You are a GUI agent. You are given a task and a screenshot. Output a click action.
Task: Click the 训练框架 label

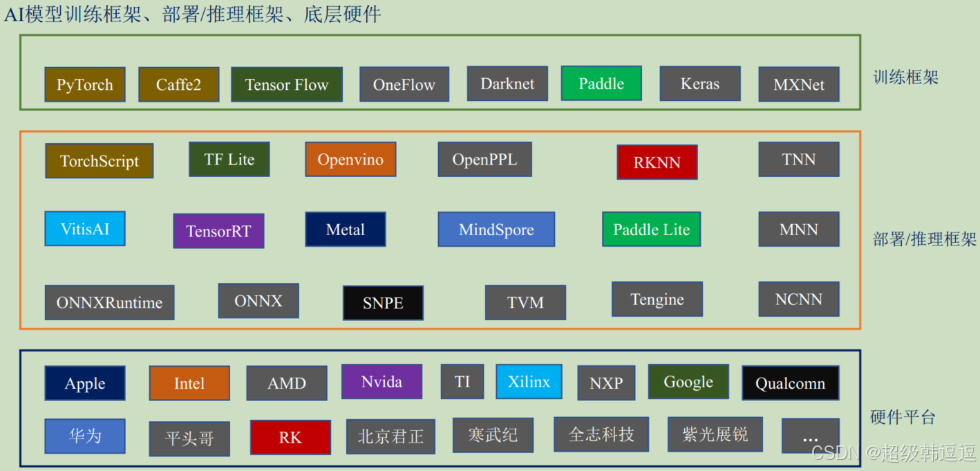[905, 77]
